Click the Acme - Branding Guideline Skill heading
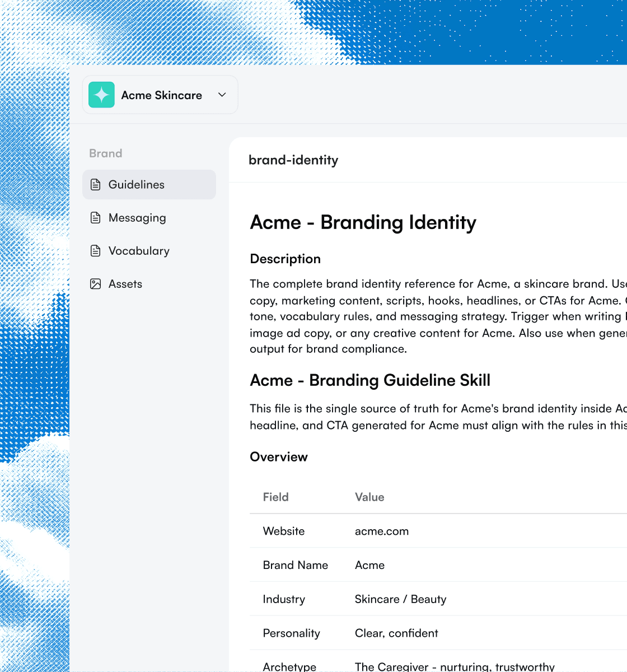This screenshot has width=627, height=672. pos(370,380)
